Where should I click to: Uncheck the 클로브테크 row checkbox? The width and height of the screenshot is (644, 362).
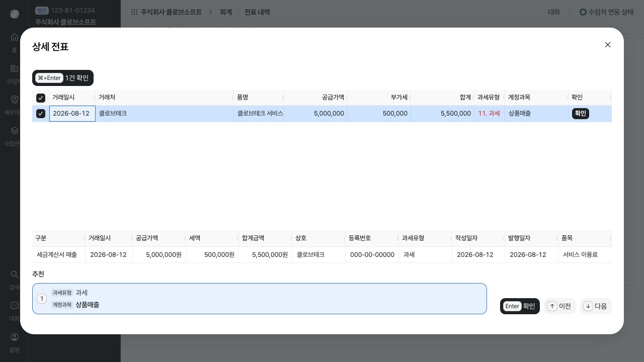pyautogui.click(x=41, y=114)
